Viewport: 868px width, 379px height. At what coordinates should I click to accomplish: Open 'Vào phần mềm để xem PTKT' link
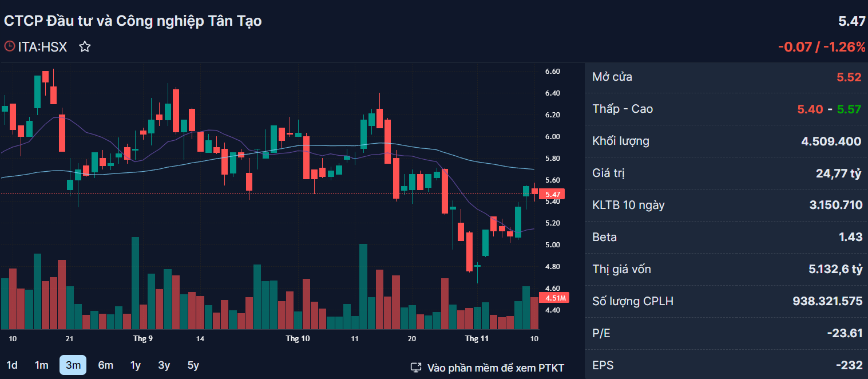(496, 368)
